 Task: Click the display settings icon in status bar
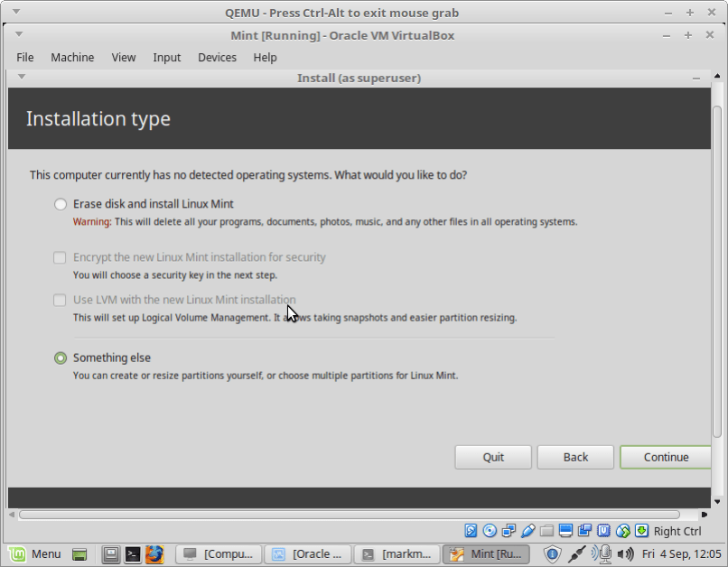point(565,531)
